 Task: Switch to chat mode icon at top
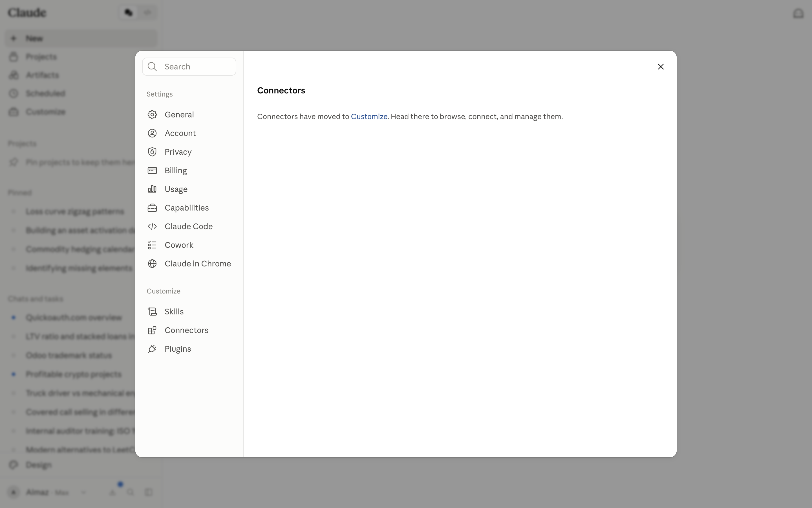tap(129, 12)
